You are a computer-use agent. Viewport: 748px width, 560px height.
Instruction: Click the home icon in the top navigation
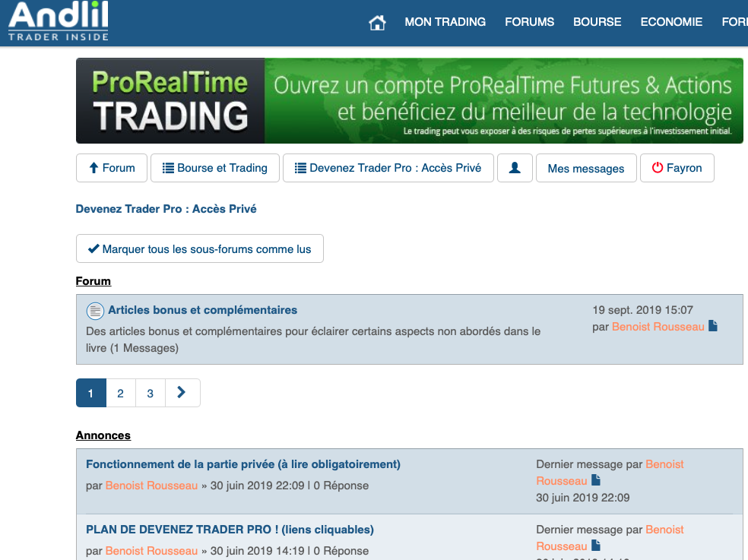coord(377,23)
